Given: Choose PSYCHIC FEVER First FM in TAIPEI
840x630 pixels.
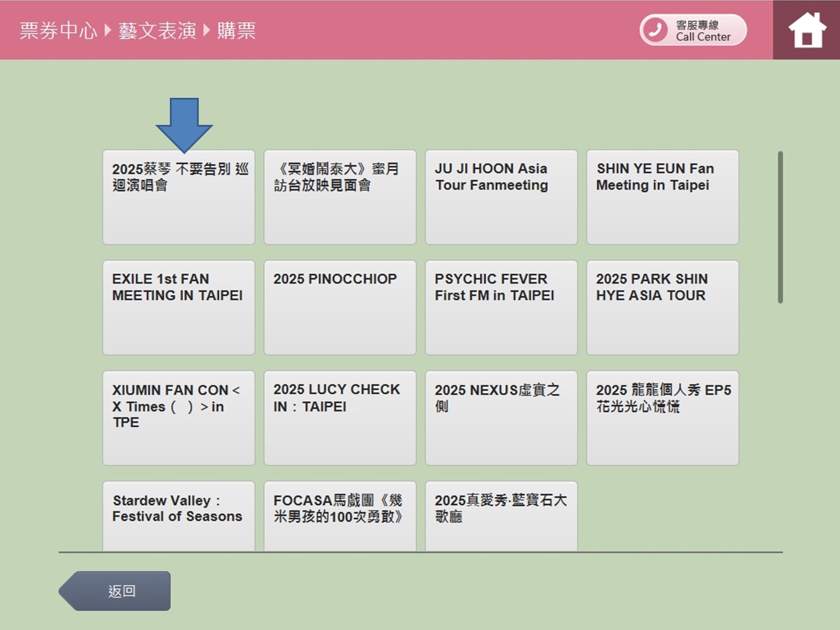Looking at the screenshot, I should (x=501, y=307).
